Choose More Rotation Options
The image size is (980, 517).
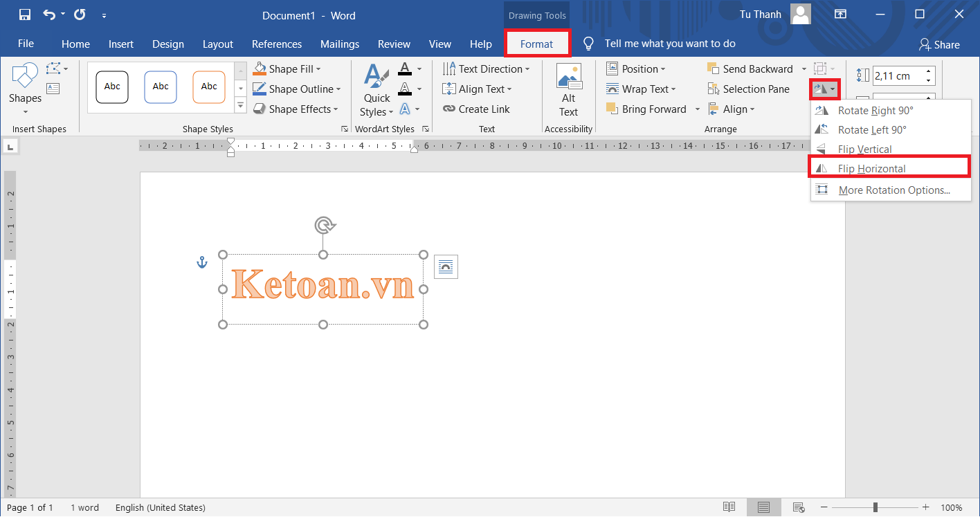pos(893,190)
